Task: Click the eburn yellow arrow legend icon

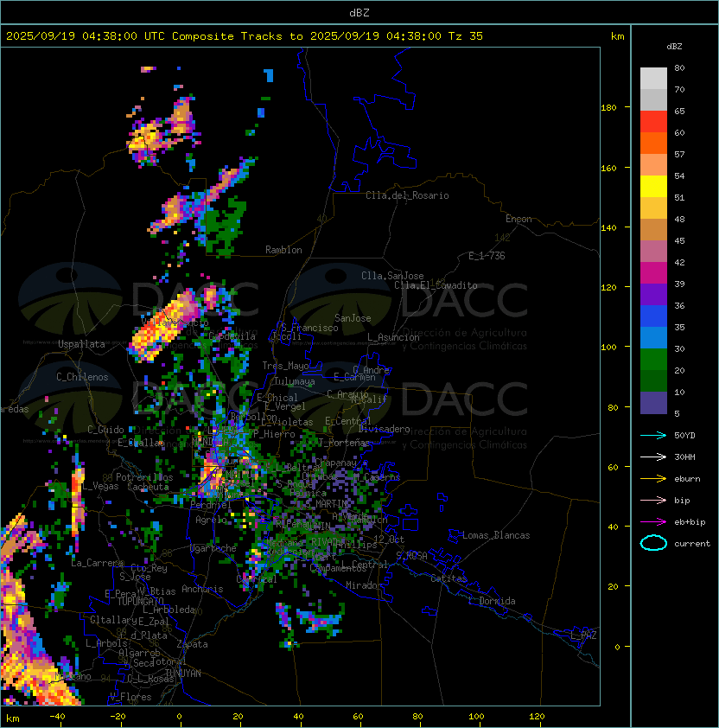Action: pyautogui.click(x=653, y=479)
